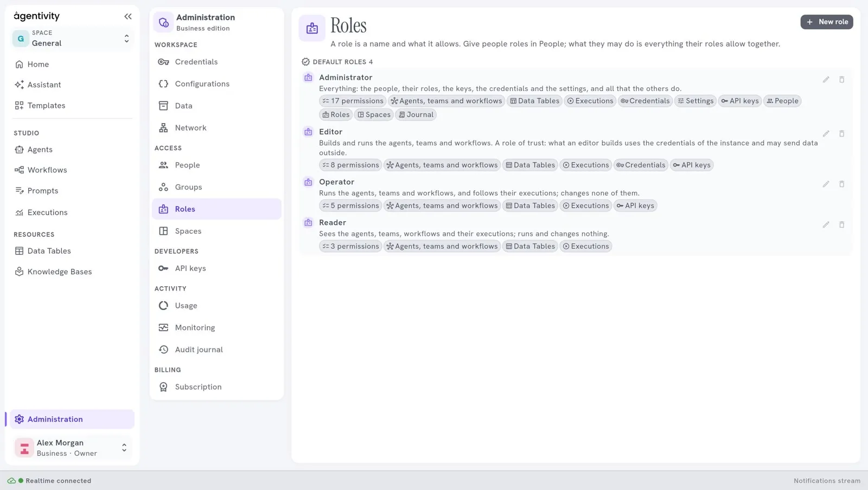The image size is (868, 490).
Task: Open Templates from sidebar
Action: click(72, 106)
